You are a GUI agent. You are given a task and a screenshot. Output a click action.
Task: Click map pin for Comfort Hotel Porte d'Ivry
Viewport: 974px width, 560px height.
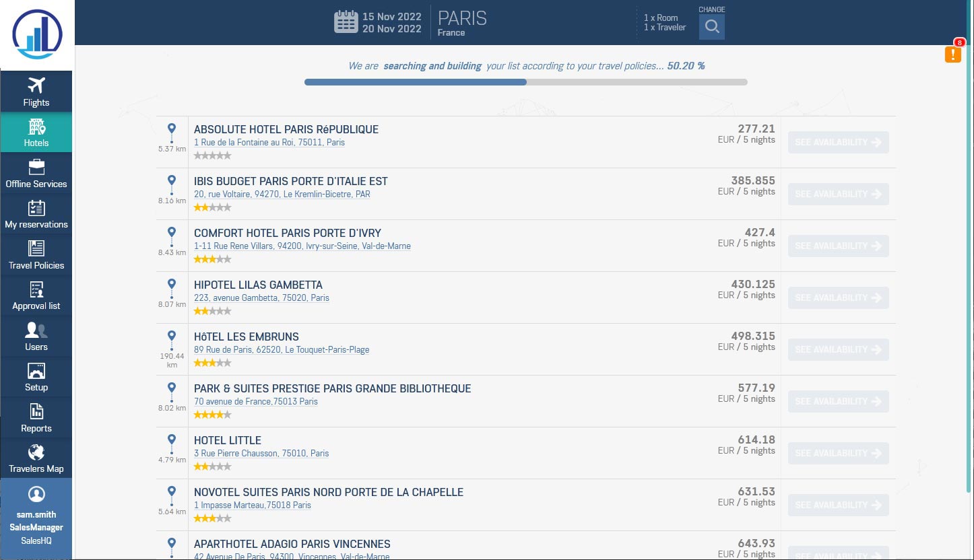pyautogui.click(x=172, y=232)
